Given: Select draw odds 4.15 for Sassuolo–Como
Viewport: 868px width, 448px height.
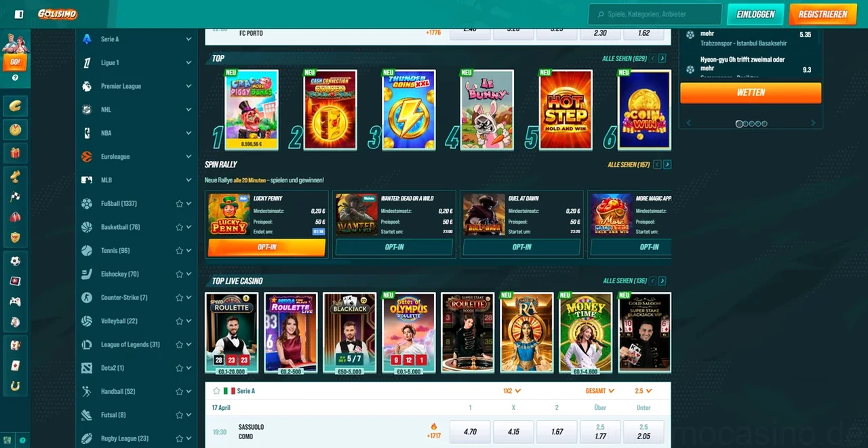Looking at the screenshot, I should point(513,432).
